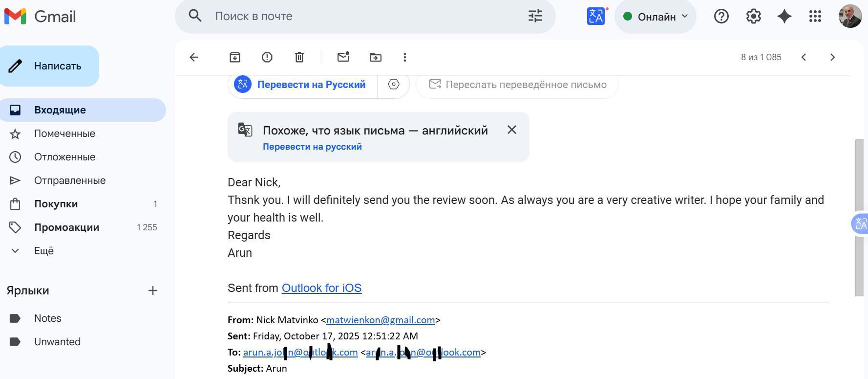This screenshot has width=868, height=379.
Task: Open the three-dot more actions menu
Action: pos(405,57)
